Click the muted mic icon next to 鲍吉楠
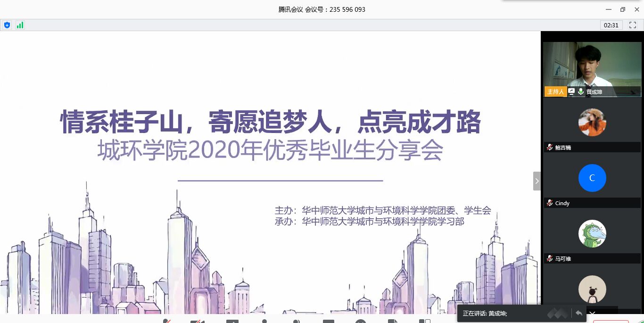The height and width of the screenshot is (323, 644). pos(549,148)
